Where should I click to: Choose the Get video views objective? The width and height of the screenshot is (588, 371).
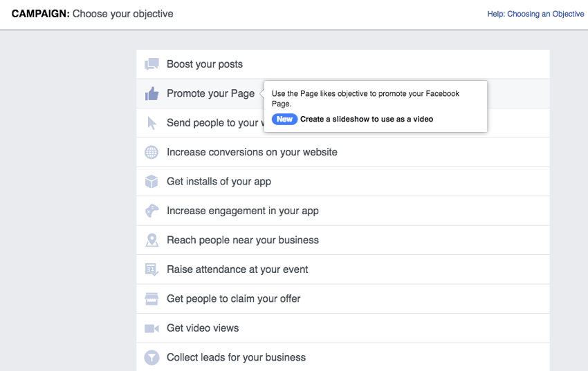(343, 328)
